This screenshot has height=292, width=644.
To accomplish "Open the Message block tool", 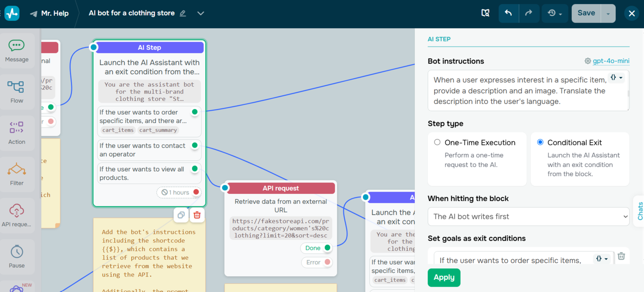I will click(x=17, y=50).
